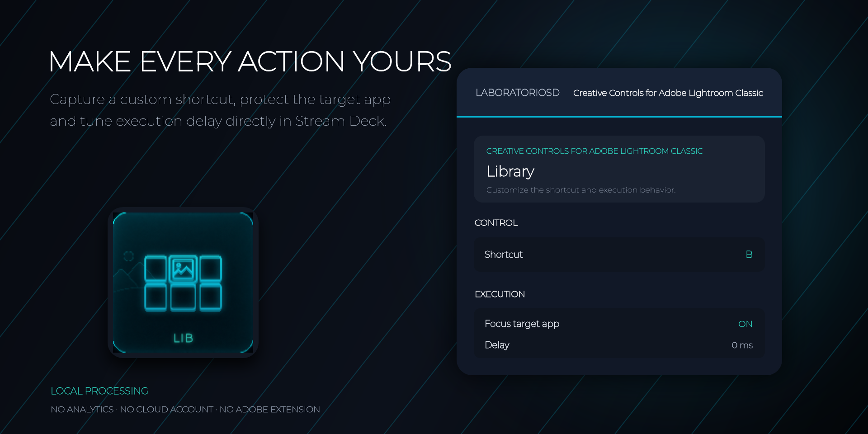Click the photo thumbnail in the grid icon

183,269
